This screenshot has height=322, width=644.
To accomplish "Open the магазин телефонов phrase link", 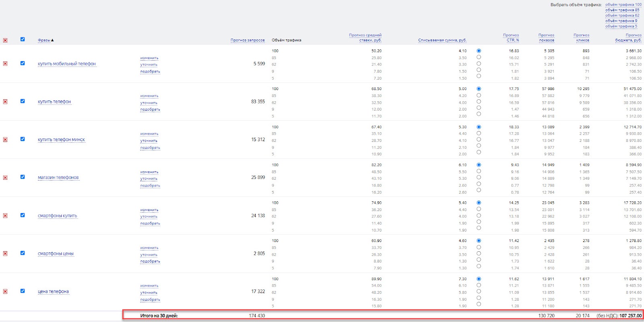I will (x=58, y=178).
